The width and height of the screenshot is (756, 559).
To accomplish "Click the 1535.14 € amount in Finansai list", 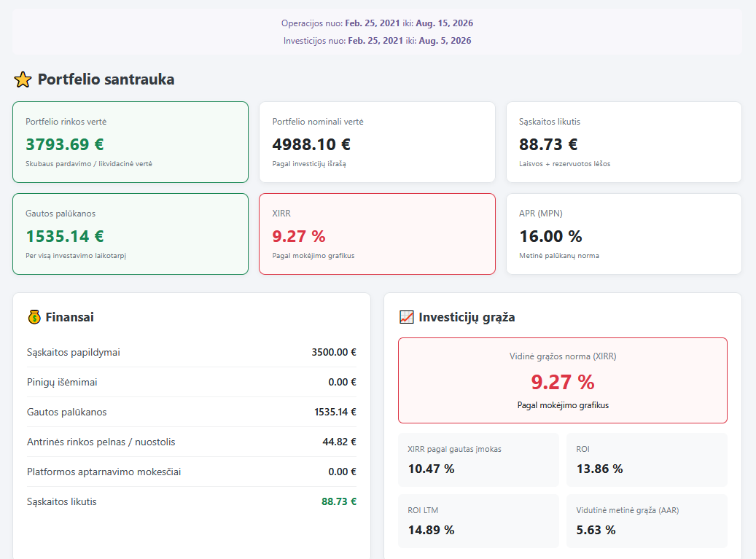I will point(335,412).
